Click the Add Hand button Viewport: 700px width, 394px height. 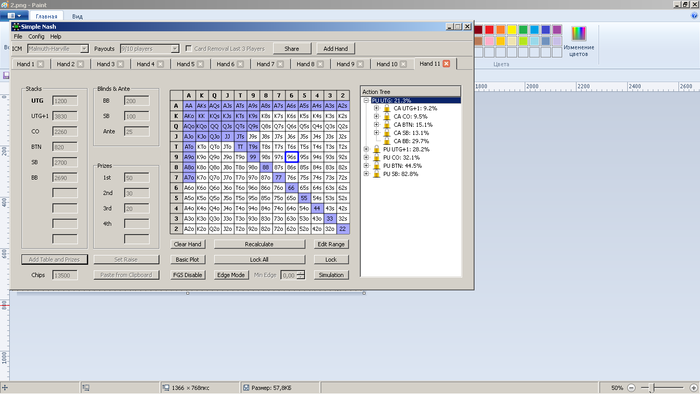[336, 49]
